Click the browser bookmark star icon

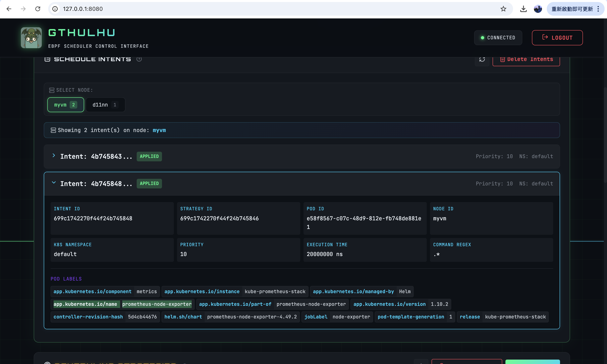tap(503, 9)
